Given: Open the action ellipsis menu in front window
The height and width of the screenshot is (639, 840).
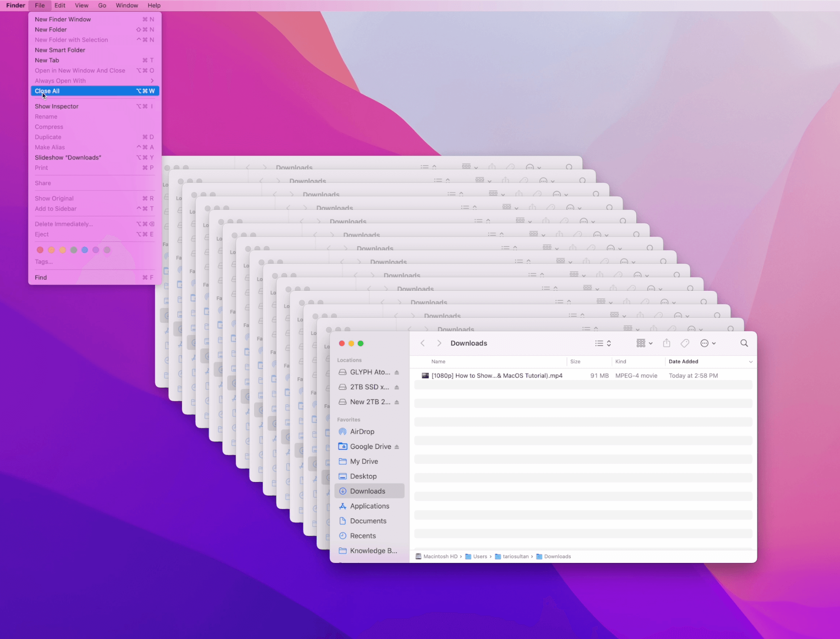Looking at the screenshot, I should click(x=707, y=343).
